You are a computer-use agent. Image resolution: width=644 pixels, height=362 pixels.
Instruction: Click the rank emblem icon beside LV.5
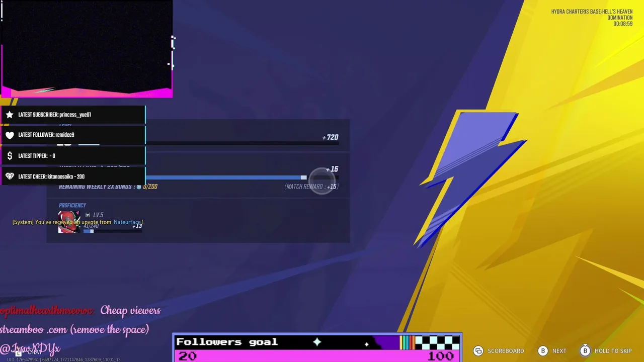coord(88,215)
